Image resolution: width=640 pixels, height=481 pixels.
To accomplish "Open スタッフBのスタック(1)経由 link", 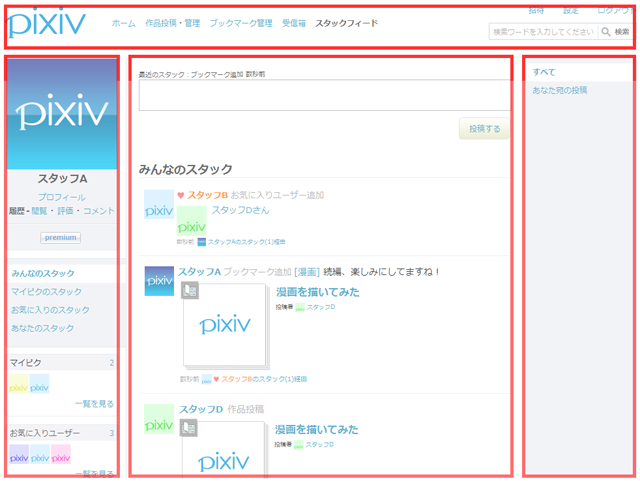I will (264, 379).
